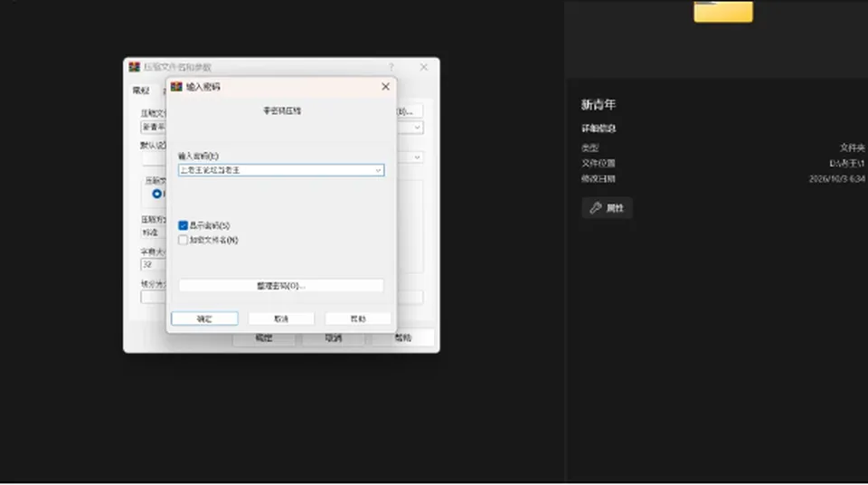Click the WinRAR icon in 输入密码 title bar
This screenshot has width=868, height=485.
(176, 87)
